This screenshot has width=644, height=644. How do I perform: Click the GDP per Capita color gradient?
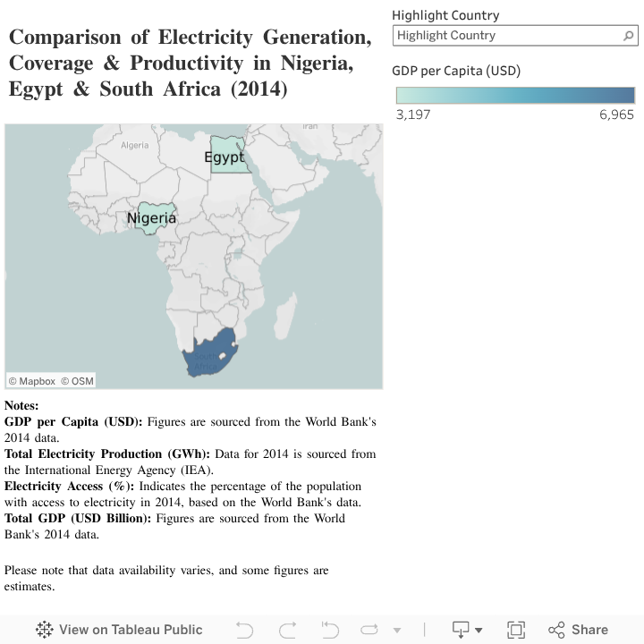(x=515, y=95)
